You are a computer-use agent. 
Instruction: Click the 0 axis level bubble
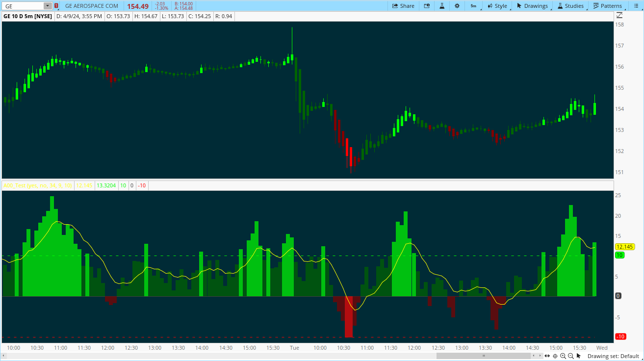tap(618, 296)
